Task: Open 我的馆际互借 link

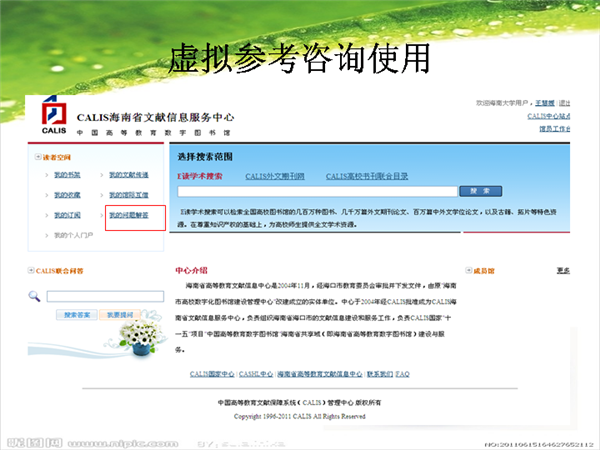Action: [x=129, y=195]
